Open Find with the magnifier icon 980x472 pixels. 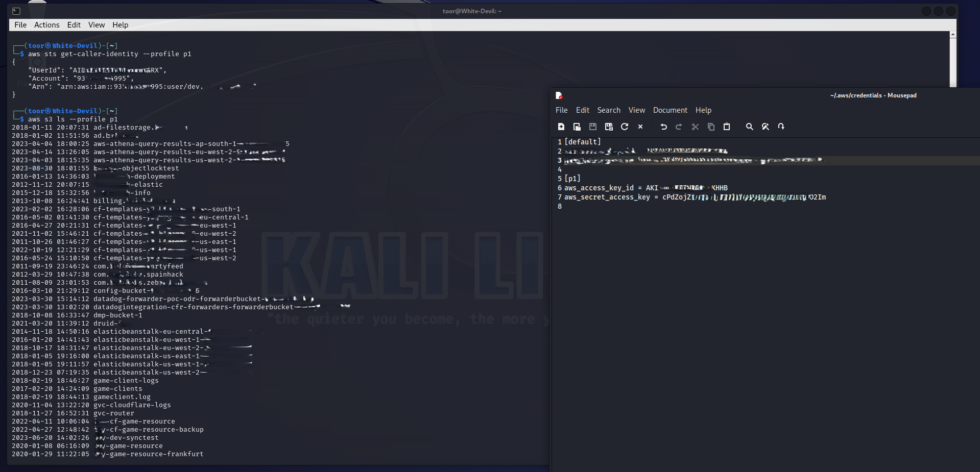(749, 127)
